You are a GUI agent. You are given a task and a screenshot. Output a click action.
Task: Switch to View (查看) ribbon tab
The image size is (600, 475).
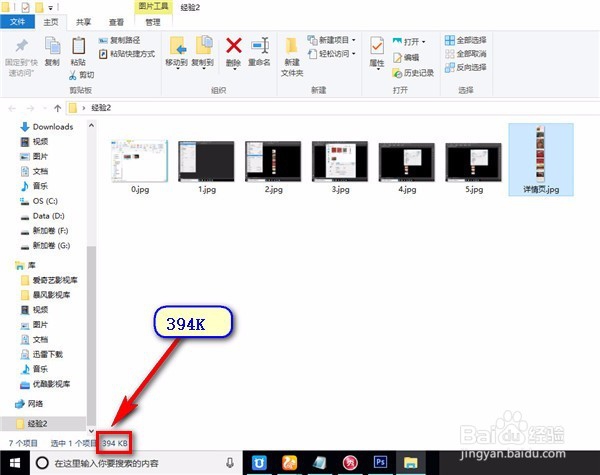click(116, 22)
